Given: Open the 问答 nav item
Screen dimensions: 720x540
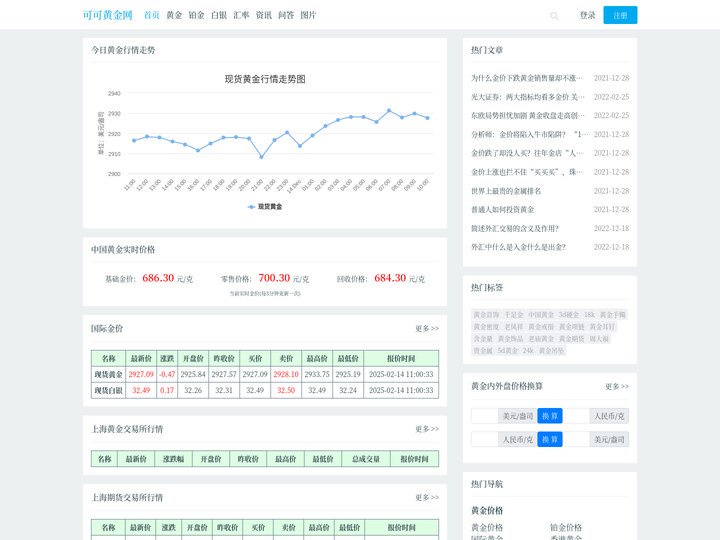Looking at the screenshot, I should [x=286, y=15].
